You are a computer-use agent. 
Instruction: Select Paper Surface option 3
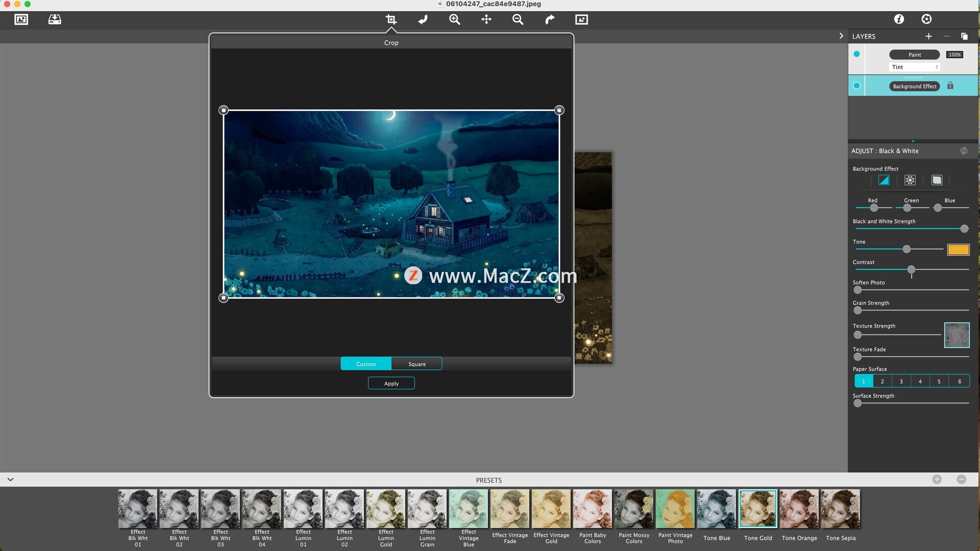901,381
